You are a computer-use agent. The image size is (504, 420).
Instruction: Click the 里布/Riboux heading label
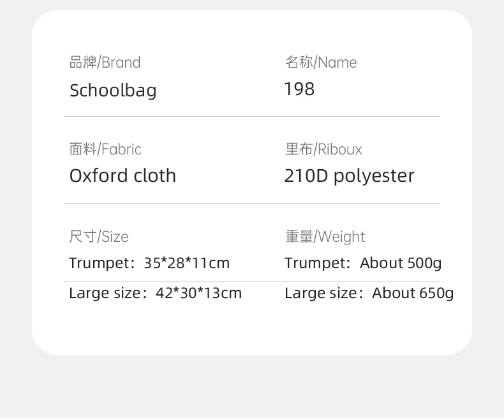pos(323,149)
